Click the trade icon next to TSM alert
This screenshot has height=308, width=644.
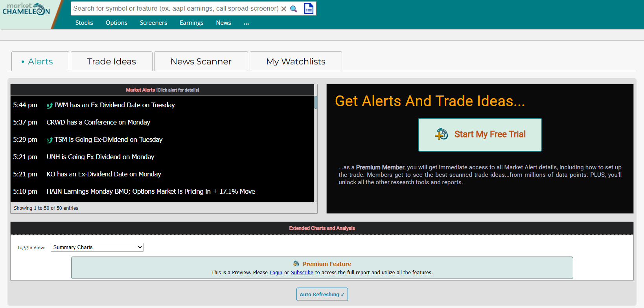pos(50,140)
